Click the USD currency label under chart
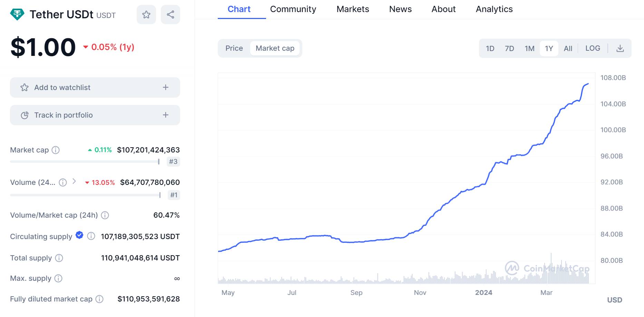Viewport: 644px width, 317px height. pyautogui.click(x=615, y=300)
